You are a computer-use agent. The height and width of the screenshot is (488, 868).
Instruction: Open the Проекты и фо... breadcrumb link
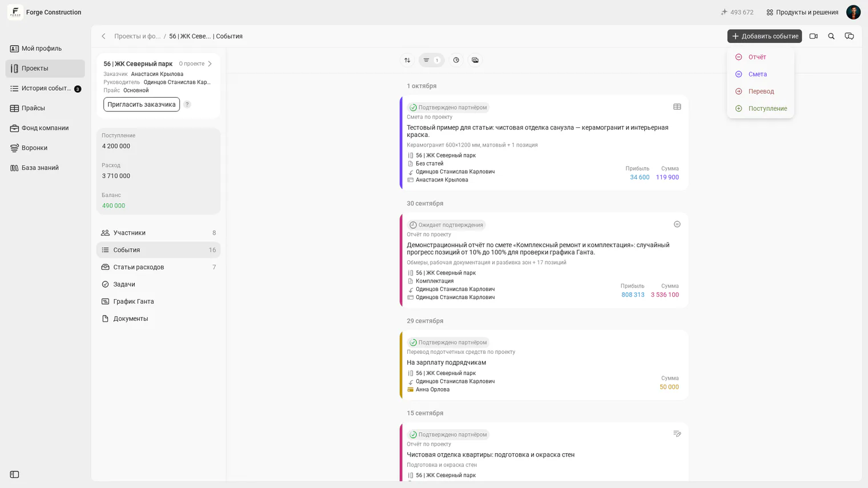(138, 36)
